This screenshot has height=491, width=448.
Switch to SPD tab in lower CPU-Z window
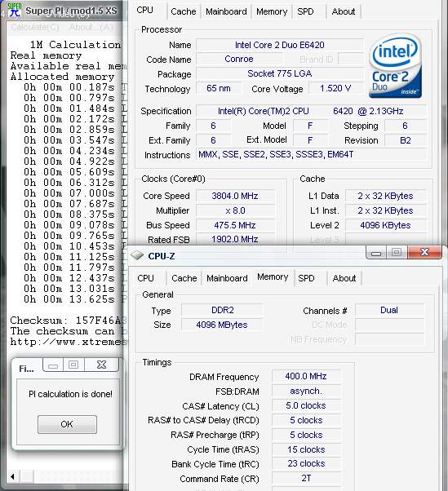pos(306,278)
